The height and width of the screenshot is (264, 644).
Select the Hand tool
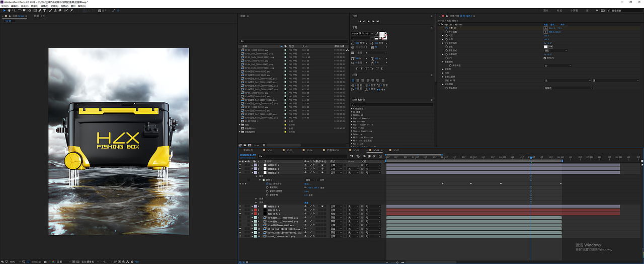(9, 11)
